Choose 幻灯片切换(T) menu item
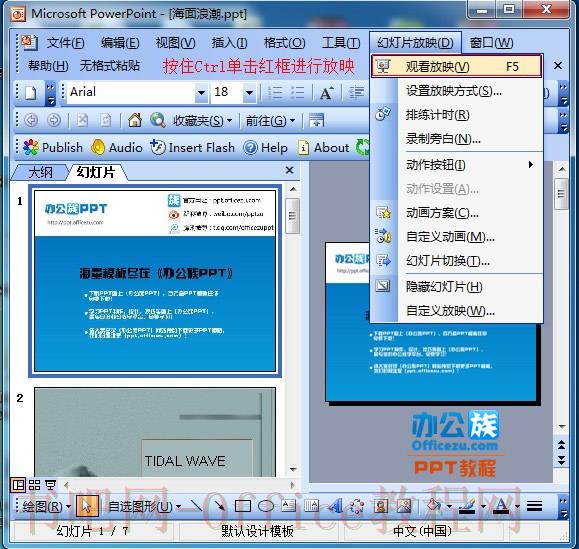This screenshot has height=549, width=579. [x=456, y=261]
